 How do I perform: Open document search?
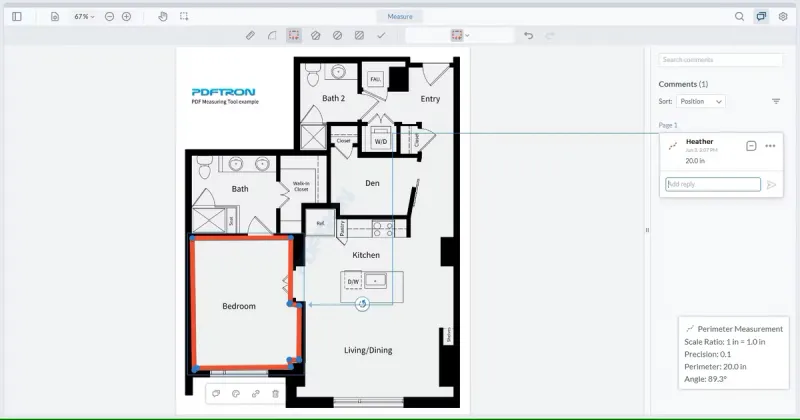739,16
